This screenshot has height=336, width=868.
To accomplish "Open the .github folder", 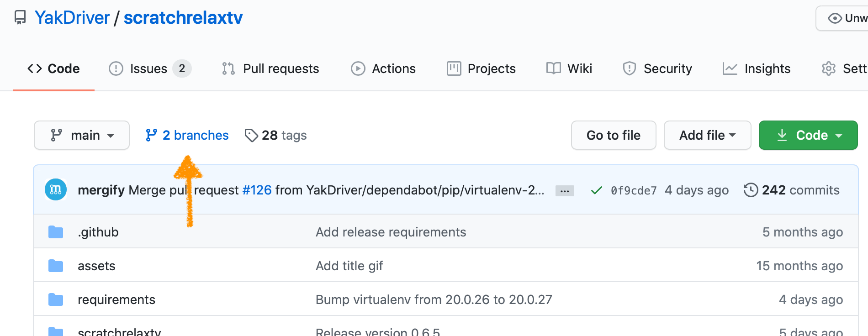I will (x=98, y=232).
